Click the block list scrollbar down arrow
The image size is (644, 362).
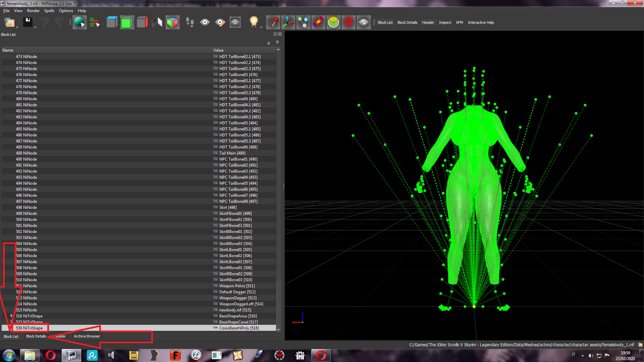pyautogui.click(x=278, y=329)
